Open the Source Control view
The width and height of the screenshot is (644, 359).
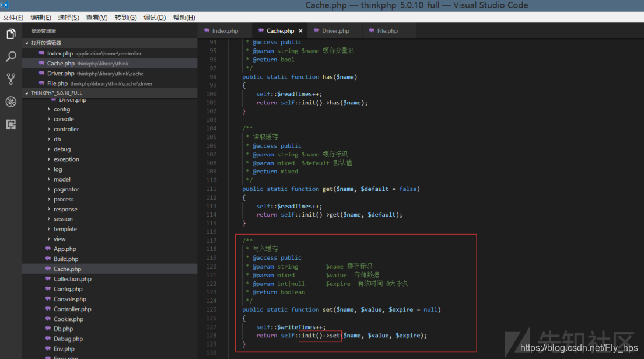[11, 79]
